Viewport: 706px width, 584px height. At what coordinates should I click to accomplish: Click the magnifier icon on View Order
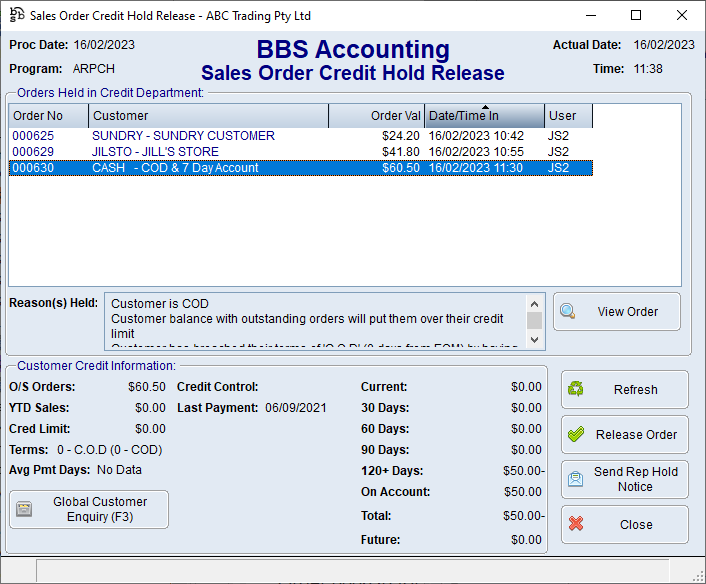pos(568,312)
